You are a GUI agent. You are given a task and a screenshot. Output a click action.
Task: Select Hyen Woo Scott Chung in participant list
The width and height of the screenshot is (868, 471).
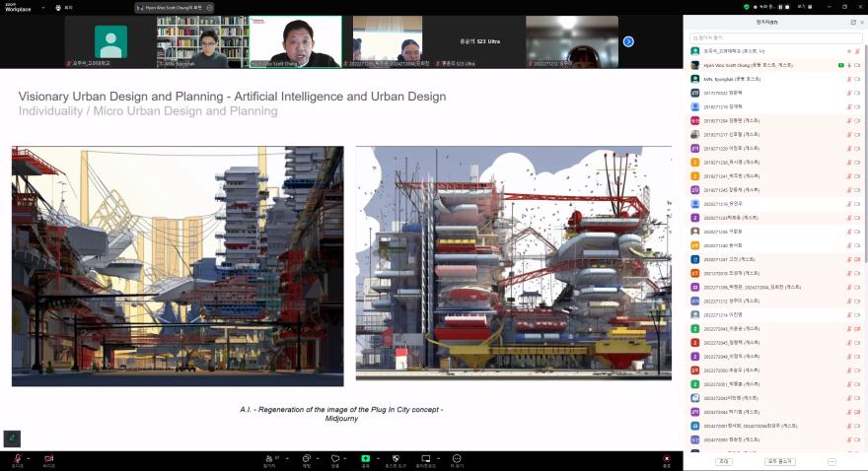click(x=775, y=65)
